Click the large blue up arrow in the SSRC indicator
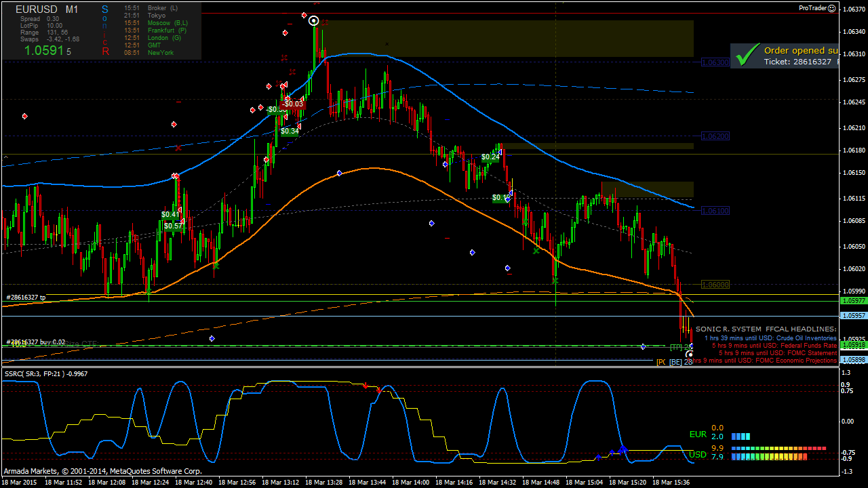This screenshot has height=488, width=868. coord(623,449)
